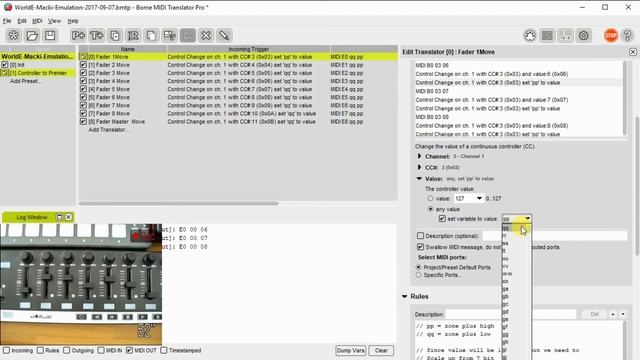Close the Edit Translator panel
This screenshot has height=360, width=640.
(x=633, y=52)
